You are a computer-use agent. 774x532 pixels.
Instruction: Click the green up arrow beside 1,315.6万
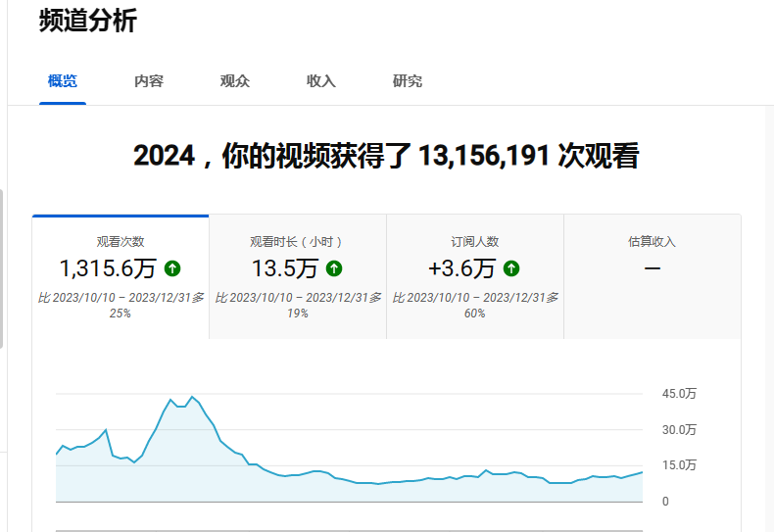pos(172,268)
